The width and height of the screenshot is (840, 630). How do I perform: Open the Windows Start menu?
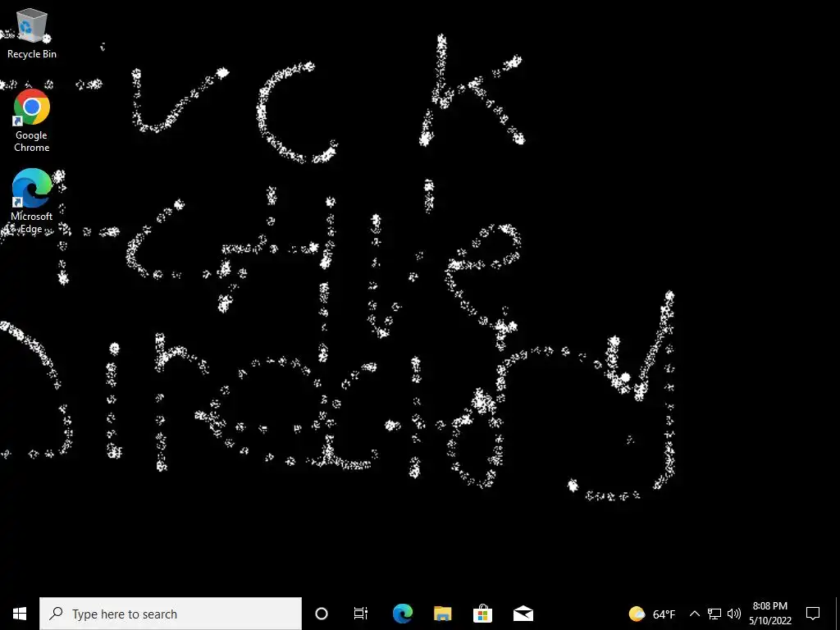20,614
